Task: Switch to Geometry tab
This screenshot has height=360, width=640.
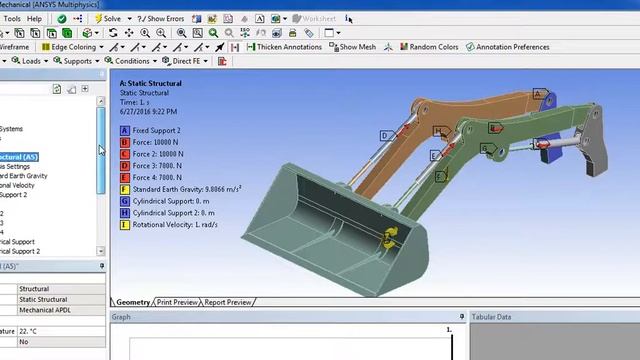Action: tap(133, 302)
